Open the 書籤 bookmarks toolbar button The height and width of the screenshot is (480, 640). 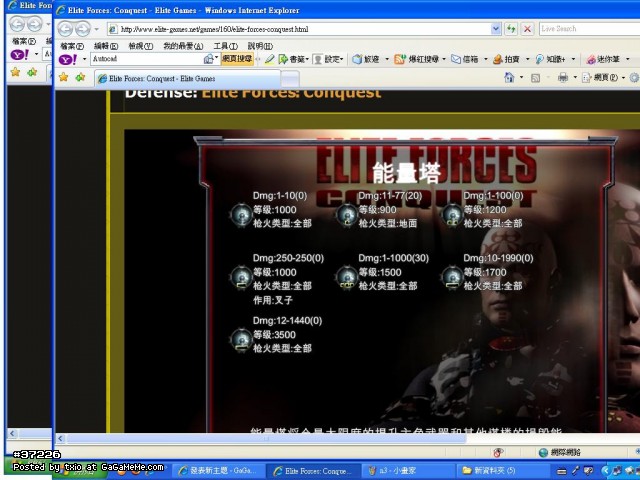293,60
